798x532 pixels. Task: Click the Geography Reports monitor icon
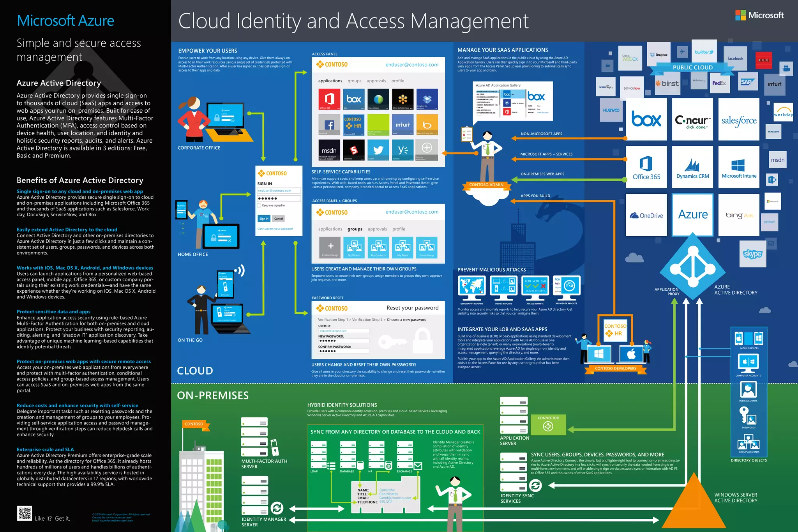click(471, 286)
